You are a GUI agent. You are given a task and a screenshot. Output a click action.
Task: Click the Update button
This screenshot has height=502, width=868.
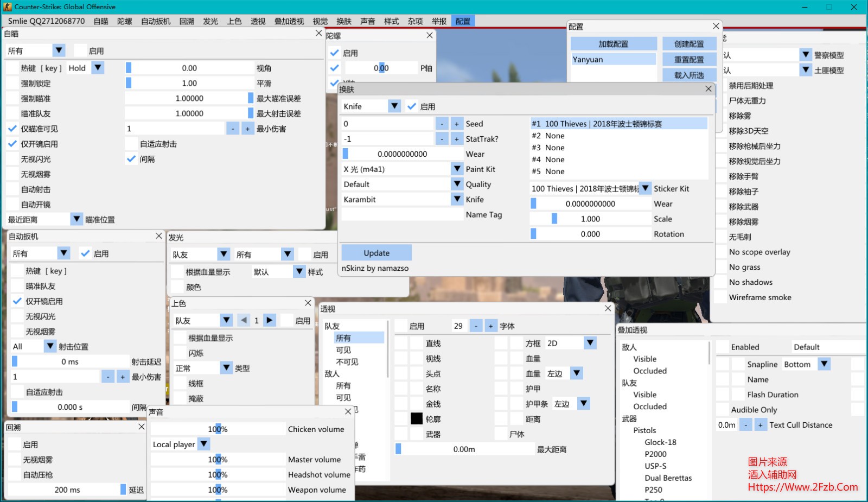[376, 253]
